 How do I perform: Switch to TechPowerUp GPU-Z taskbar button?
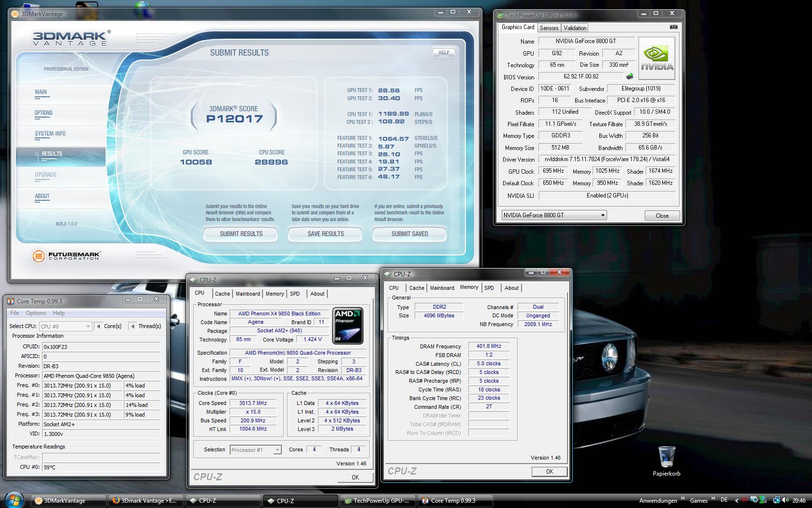378,501
